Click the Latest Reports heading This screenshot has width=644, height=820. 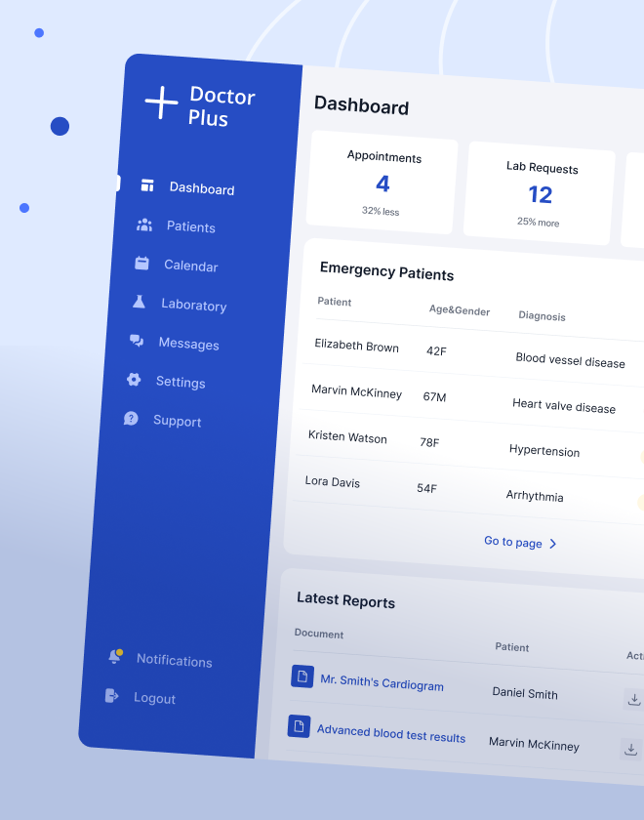tap(346, 600)
